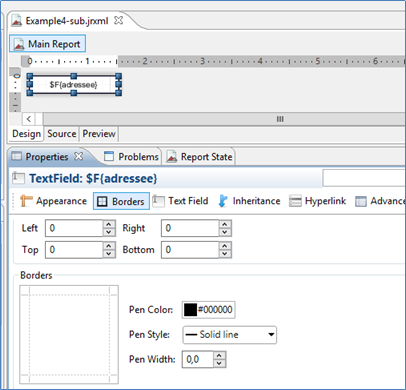The width and height of the screenshot is (406, 390).
Task: Open the Advanced properties section
Action: tap(380, 201)
